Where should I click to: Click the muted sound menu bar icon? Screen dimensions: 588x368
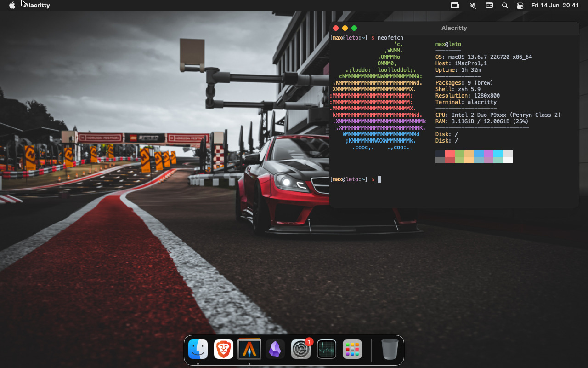pos(473,5)
